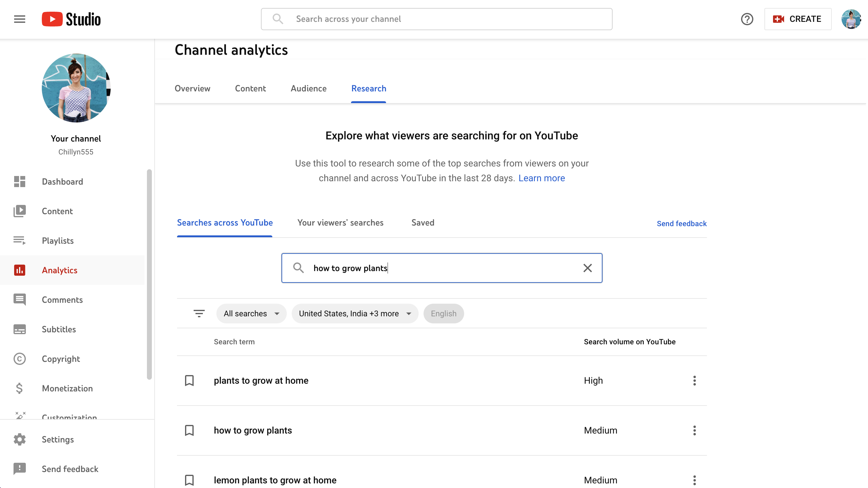868x488 pixels.
Task: Click the help question mark icon
Action: click(x=747, y=19)
